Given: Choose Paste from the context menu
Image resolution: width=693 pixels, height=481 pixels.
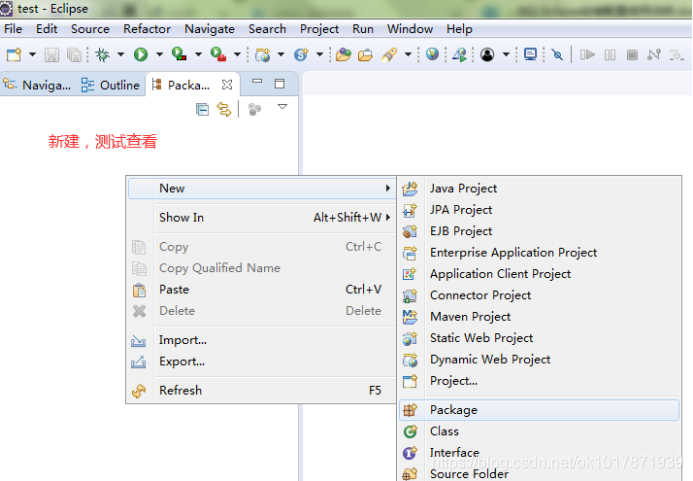Looking at the screenshot, I should (x=262, y=290).
